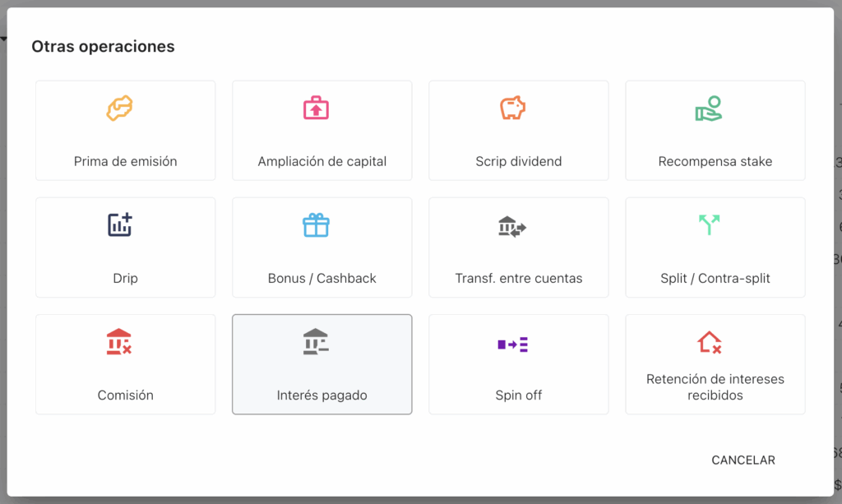842x504 pixels.
Task: Click the Scrip dividend piggy bank icon
Action: click(512, 109)
